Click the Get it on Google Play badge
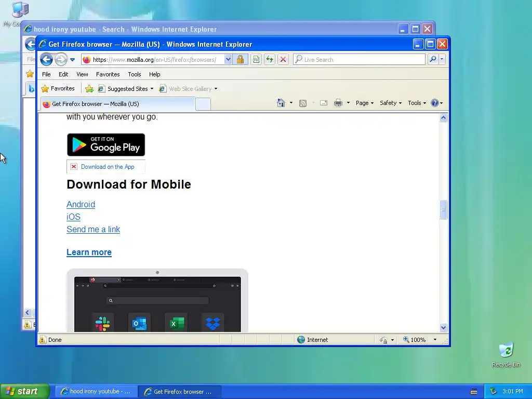The image size is (532, 399). [106, 144]
